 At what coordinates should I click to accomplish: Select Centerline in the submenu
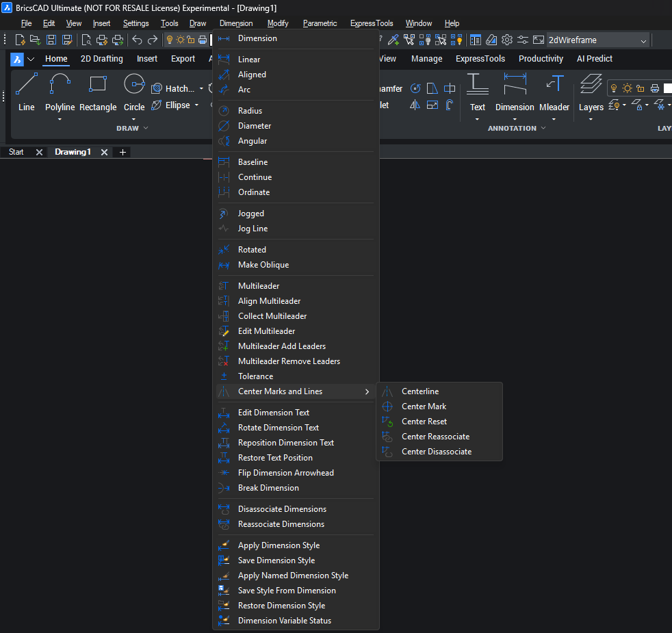(439, 391)
